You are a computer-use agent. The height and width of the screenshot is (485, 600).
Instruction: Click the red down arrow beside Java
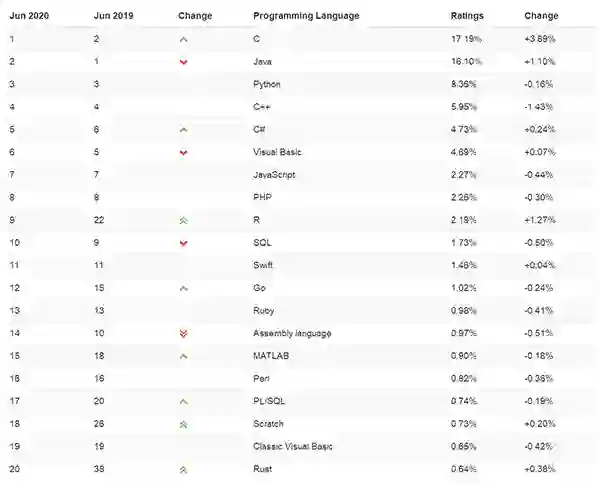183,62
